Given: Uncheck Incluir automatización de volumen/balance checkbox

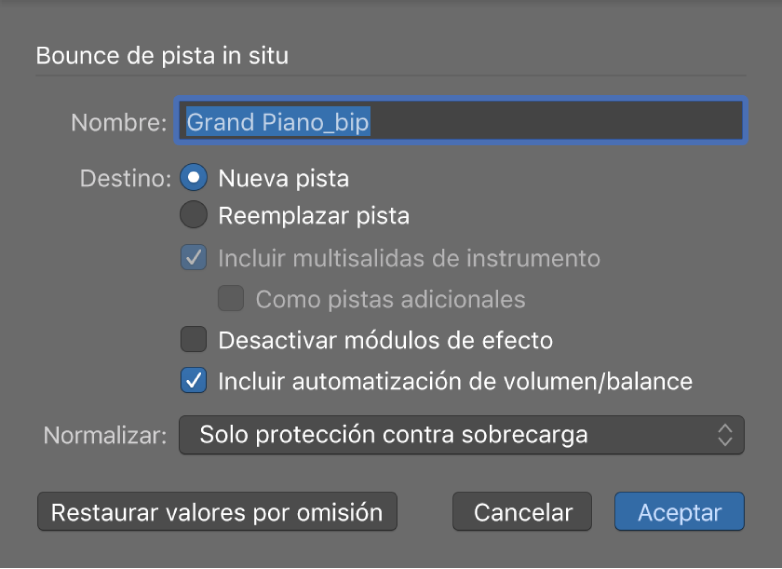Looking at the screenshot, I should (x=194, y=381).
